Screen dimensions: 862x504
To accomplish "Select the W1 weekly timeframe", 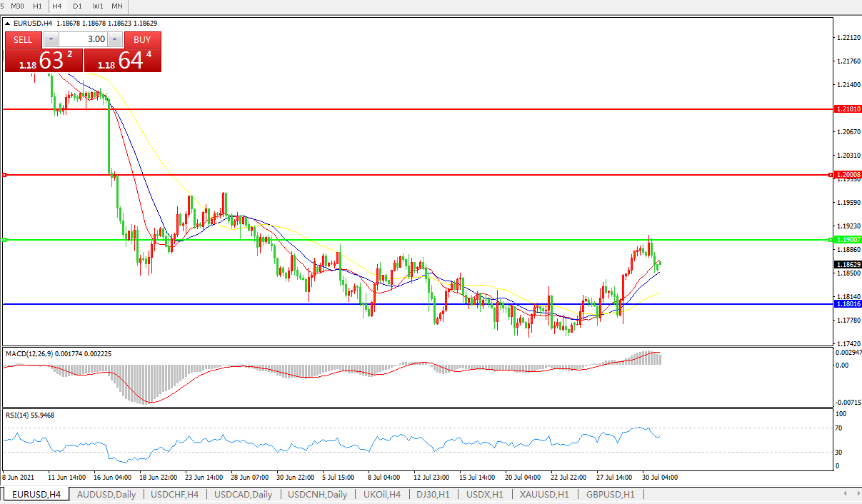I will [98, 6].
